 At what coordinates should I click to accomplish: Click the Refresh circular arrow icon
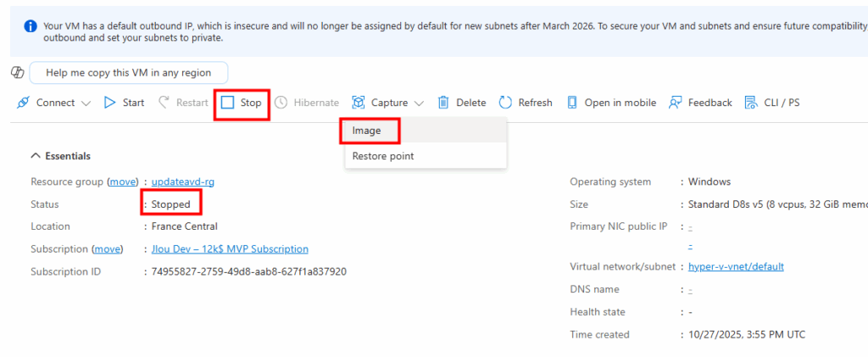click(505, 103)
